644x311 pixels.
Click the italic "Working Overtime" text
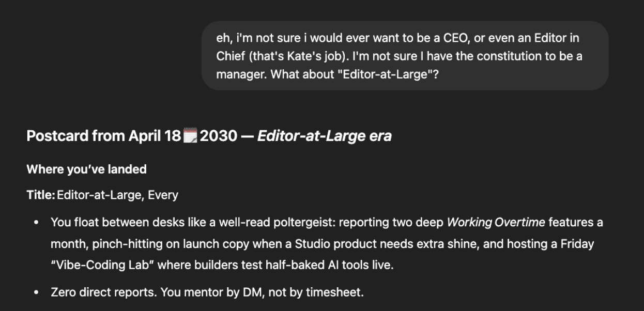point(496,223)
